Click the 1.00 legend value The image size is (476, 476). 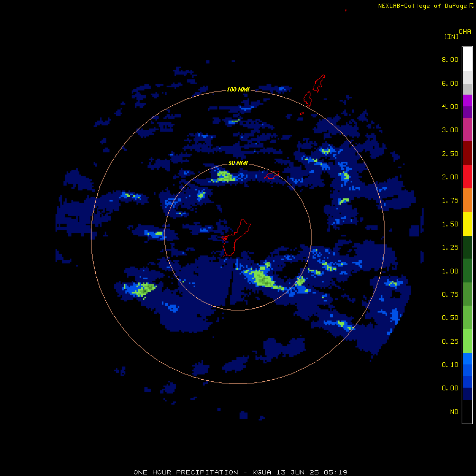pos(450,271)
